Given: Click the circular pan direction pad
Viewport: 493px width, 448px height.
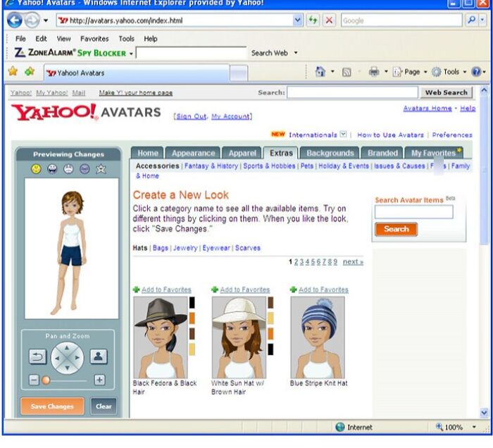Looking at the screenshot, I should click(x=67, y=358).
